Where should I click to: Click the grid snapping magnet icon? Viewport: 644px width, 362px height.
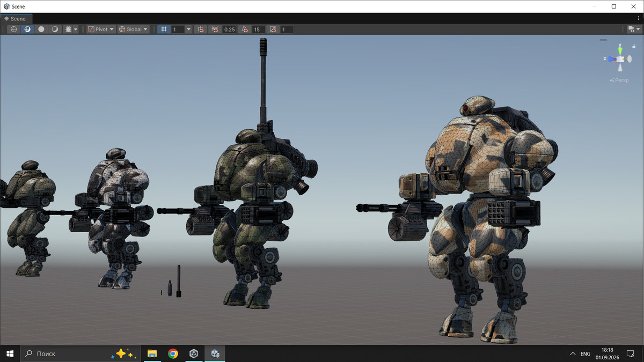click(201, 29)
